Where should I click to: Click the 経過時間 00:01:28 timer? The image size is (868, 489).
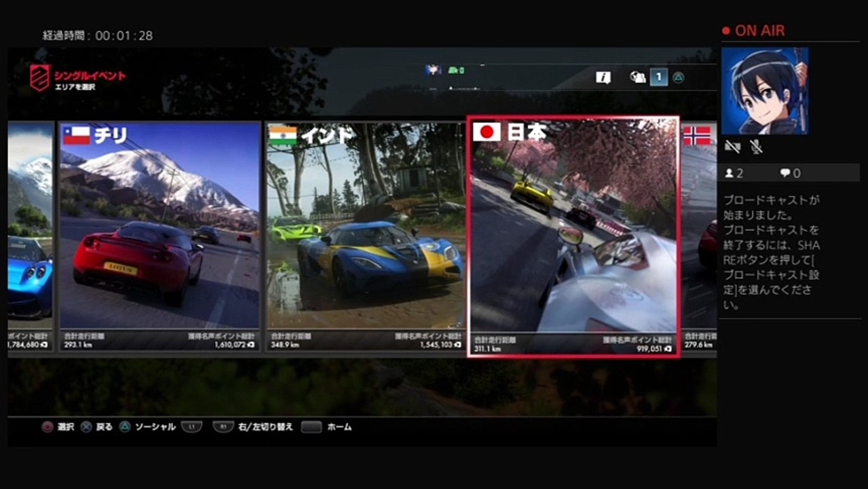click(x=98, y=36)
